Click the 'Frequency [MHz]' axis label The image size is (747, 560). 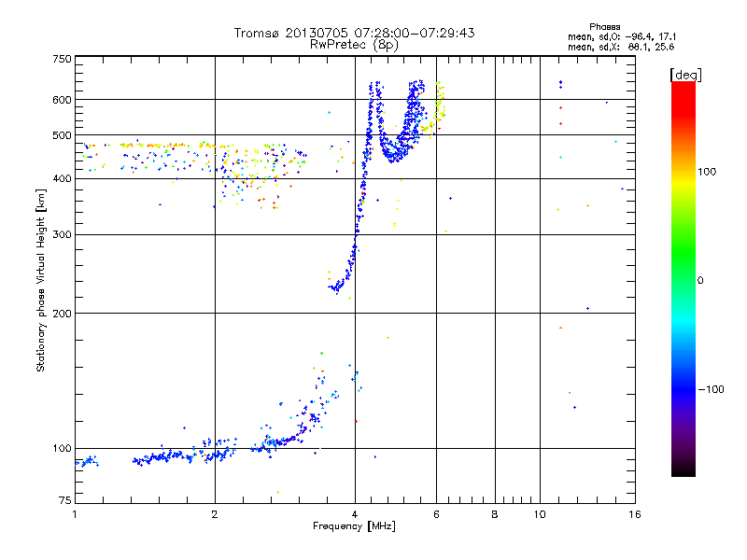354,526
